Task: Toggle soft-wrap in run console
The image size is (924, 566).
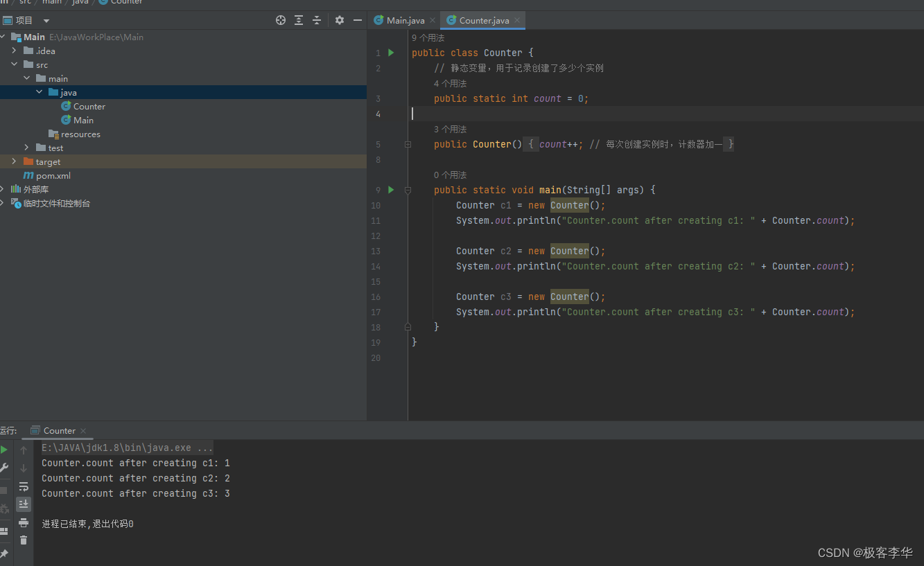Action: [x=24, y=486]
